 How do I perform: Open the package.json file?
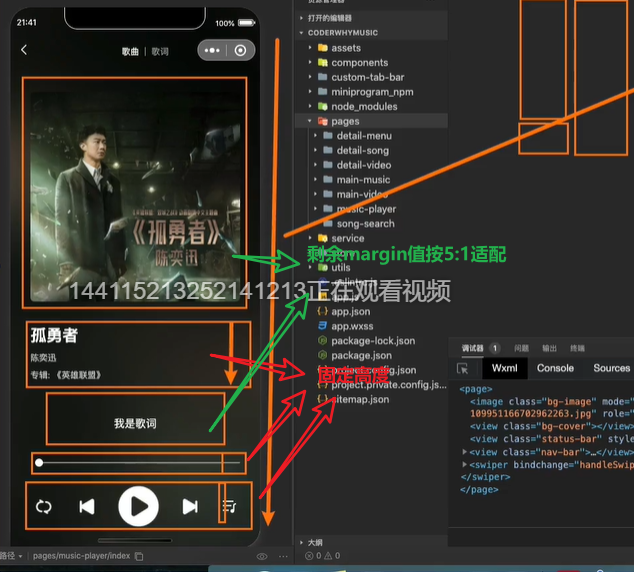tap(361, 355)
